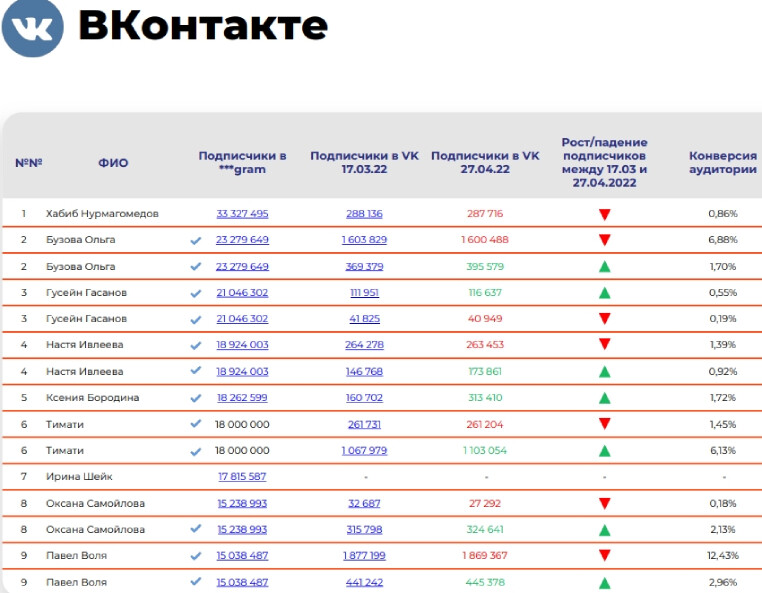Click the green arrow in the 2,96% conversion row
This screenshot has width=762, height=593.
[x=604, y=582]
